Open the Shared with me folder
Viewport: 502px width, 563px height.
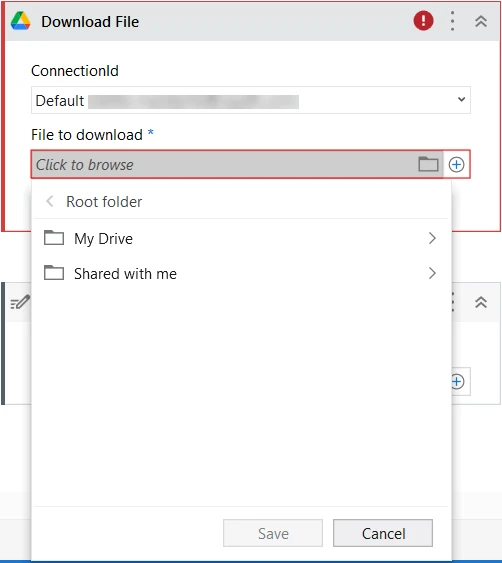pyautogui.click(x=241, y=274)
